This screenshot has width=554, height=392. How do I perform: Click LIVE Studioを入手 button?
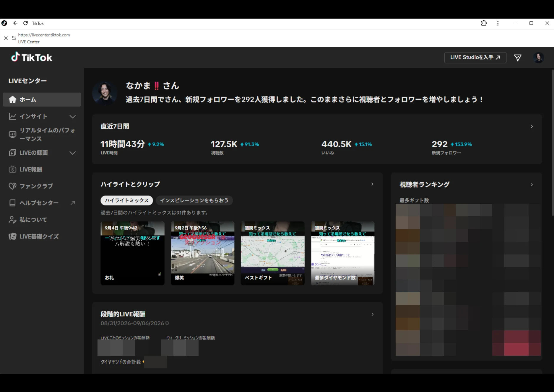(475, 57)
